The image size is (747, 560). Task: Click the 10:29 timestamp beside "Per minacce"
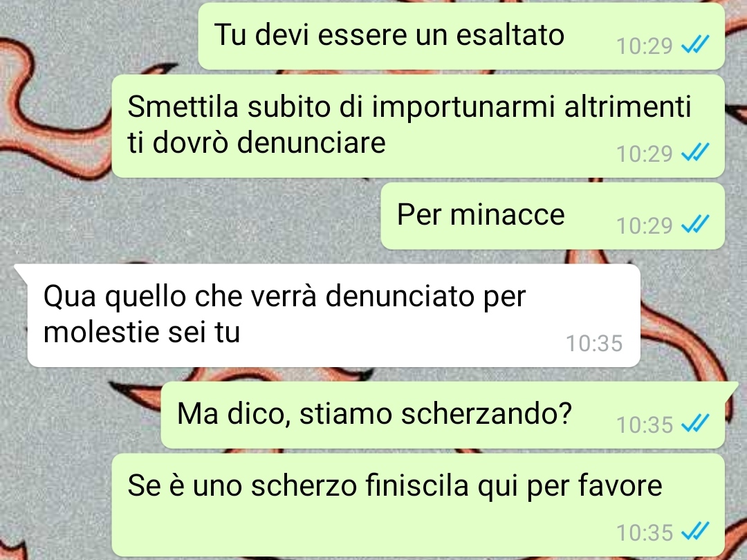coord(644,225)
